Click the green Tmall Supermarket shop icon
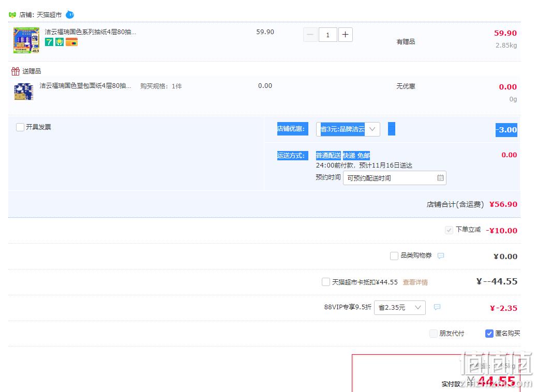 coord(12,14)
